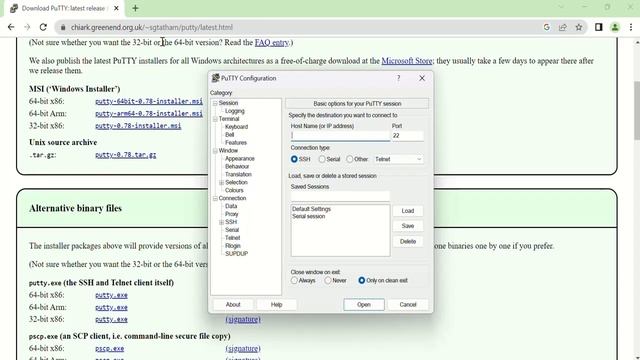640x360 pixels.
Task: Open a new browser tab
Action: tap(135, 8)
